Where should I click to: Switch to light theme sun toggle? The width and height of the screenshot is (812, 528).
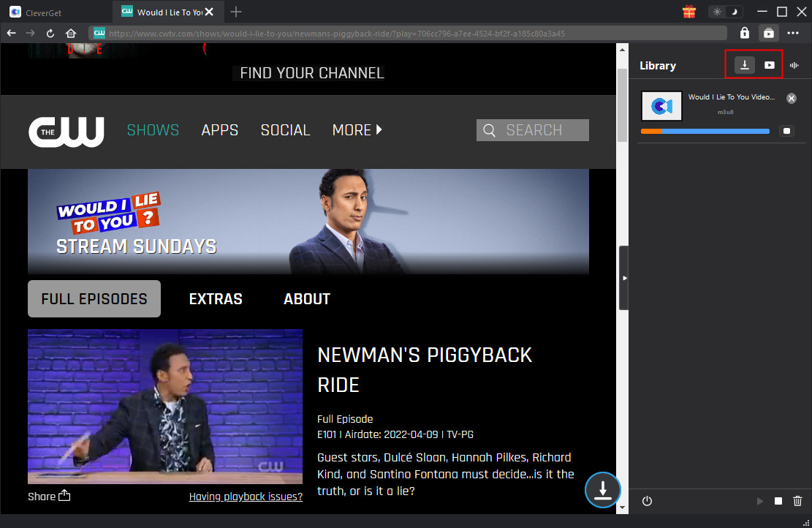coord(717,12)
